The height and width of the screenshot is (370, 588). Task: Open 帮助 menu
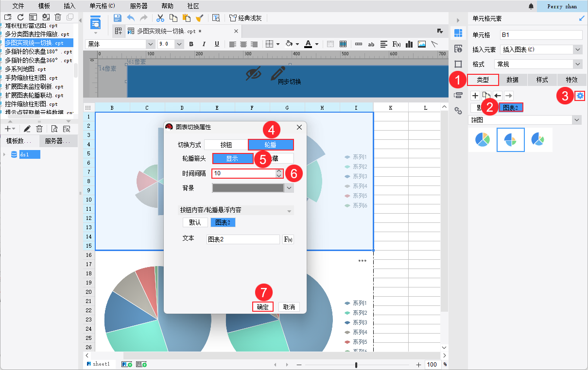pyautogui.click(x=167, y=6)
